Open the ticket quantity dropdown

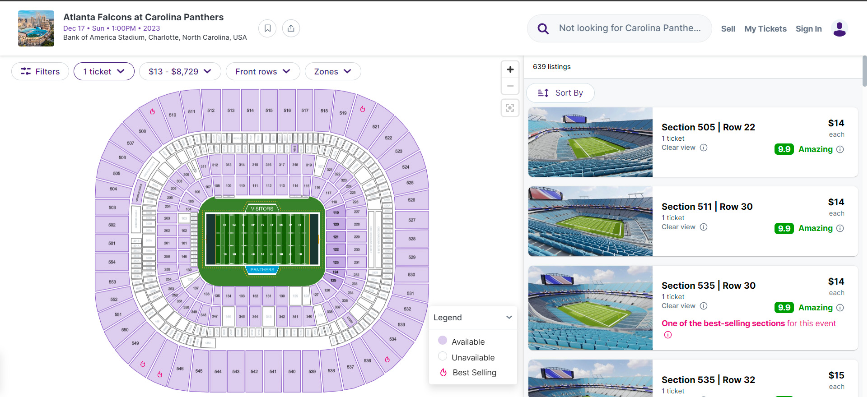point(104,71)
